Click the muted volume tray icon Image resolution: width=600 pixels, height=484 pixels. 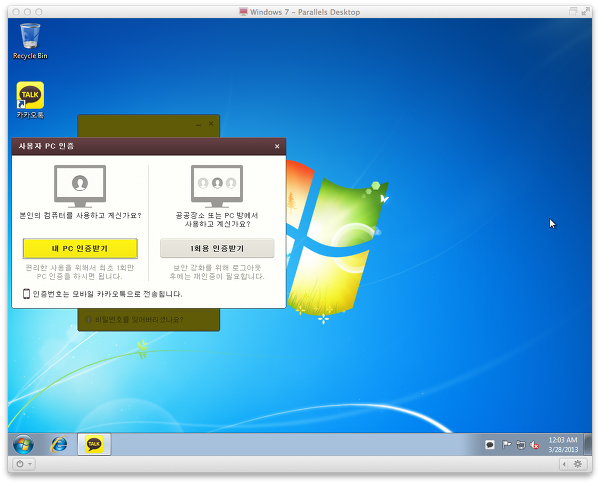pos(535,445)
